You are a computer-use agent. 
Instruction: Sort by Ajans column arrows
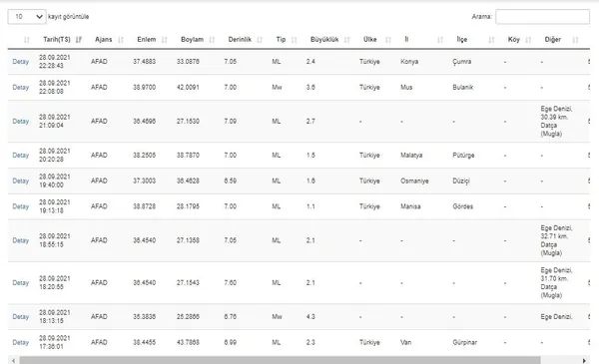(x=121, y=40)
